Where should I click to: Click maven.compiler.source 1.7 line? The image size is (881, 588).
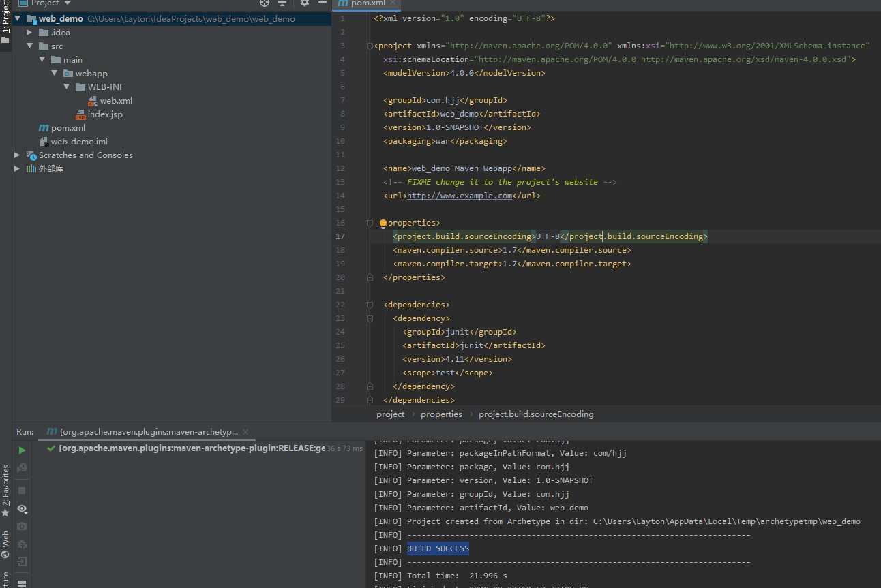tap(512, 250)
